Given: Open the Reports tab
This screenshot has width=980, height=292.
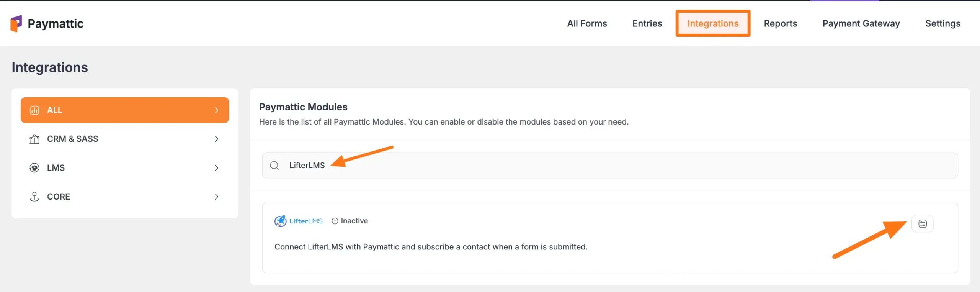Looking at the screenshot, I should [780, 23].
